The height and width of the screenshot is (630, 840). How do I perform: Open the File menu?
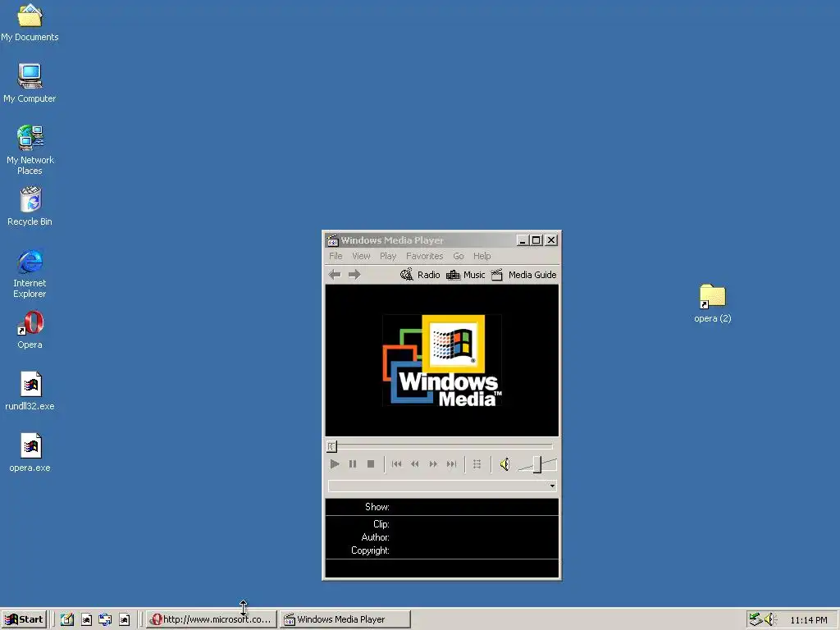336,256
